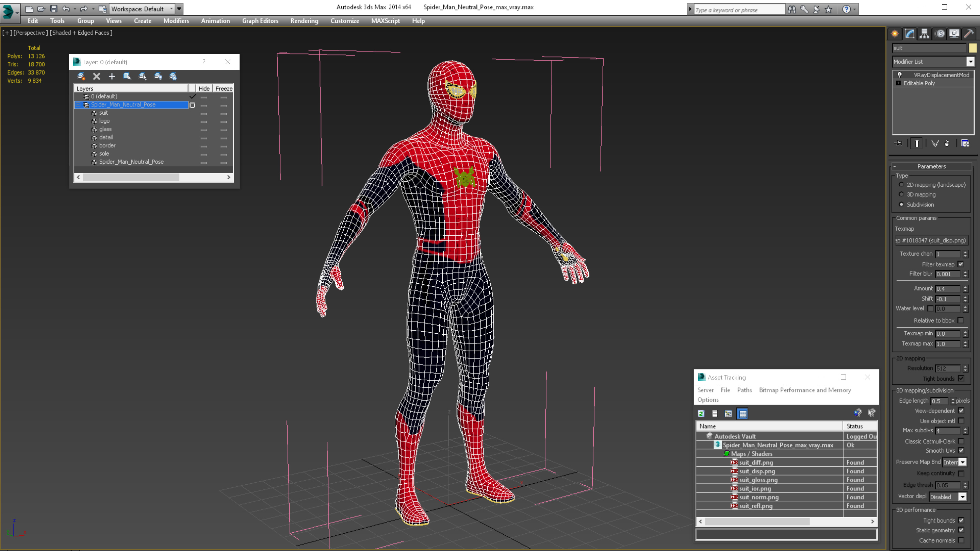This screenshot has height=551, width=980.
Task: Click Table View icon in Asset Tracking toolbar
Action: click(x=742, y=413)
